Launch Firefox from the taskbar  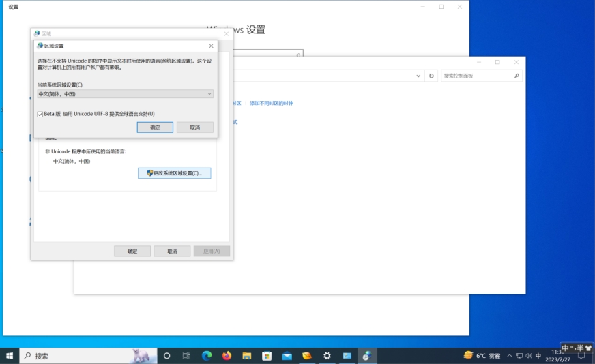(x=227, y=356)
